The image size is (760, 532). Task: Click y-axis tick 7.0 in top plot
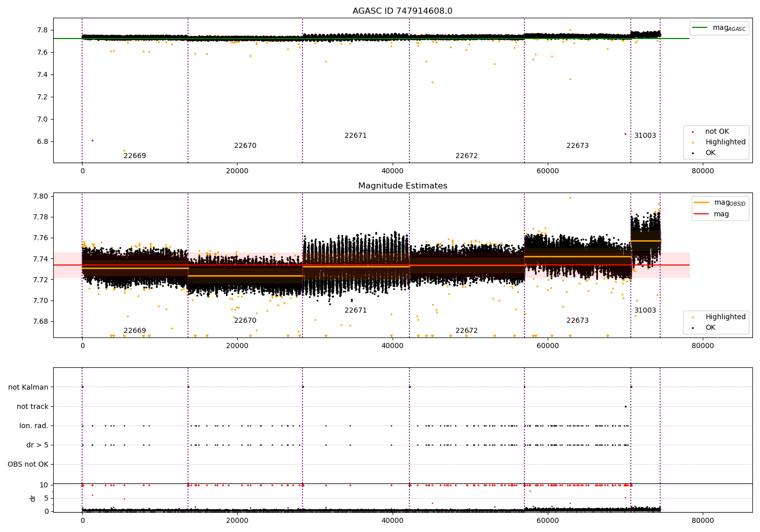click(x=42, y=120)
